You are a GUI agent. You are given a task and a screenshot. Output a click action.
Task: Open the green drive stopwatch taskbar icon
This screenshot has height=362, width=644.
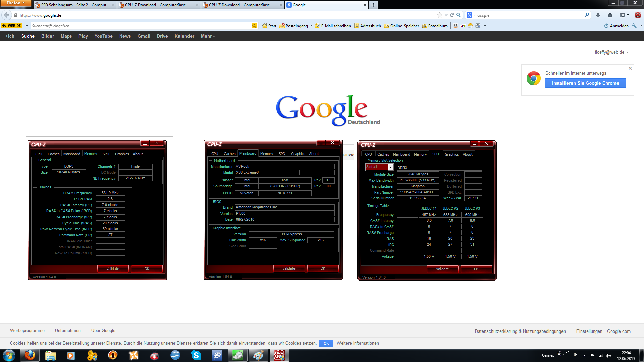pyautogui.click(x=237, y=355)
